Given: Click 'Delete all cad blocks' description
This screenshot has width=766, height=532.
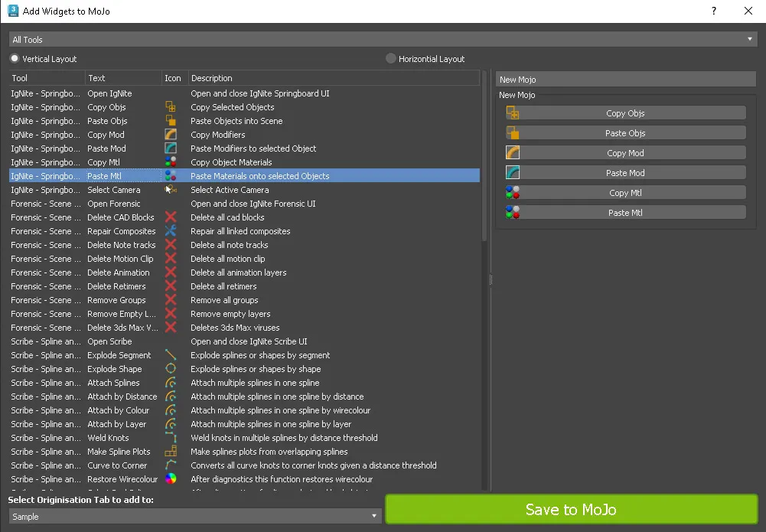Looking at the screenshot, I should point(227,217).
